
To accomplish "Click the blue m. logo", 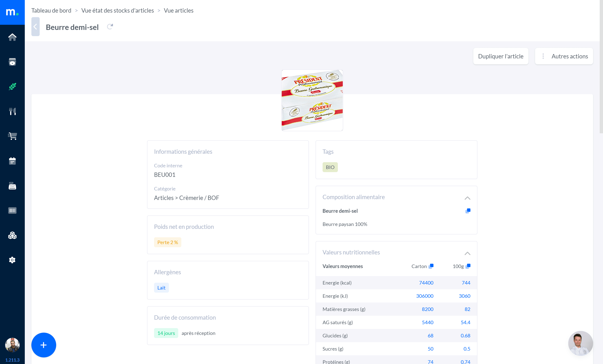I will point(12,12).
